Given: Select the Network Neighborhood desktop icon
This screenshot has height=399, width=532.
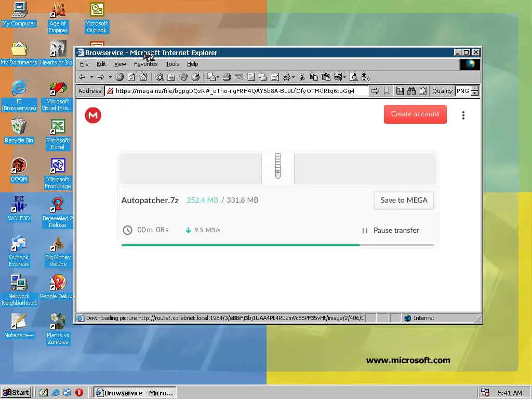Looking at the screenshot, I should coord(19,290).
